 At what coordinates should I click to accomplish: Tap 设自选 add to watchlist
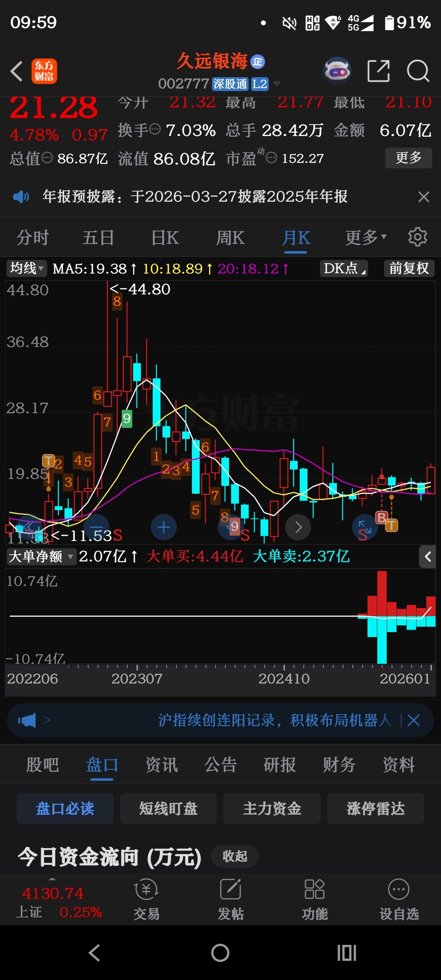pos(399,900)
